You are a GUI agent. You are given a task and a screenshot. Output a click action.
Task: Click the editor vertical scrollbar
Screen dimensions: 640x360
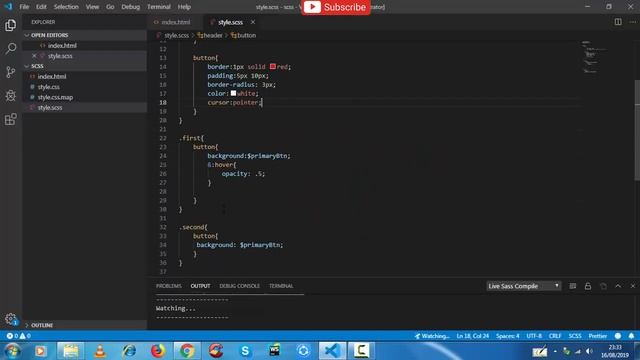[637, 130]
